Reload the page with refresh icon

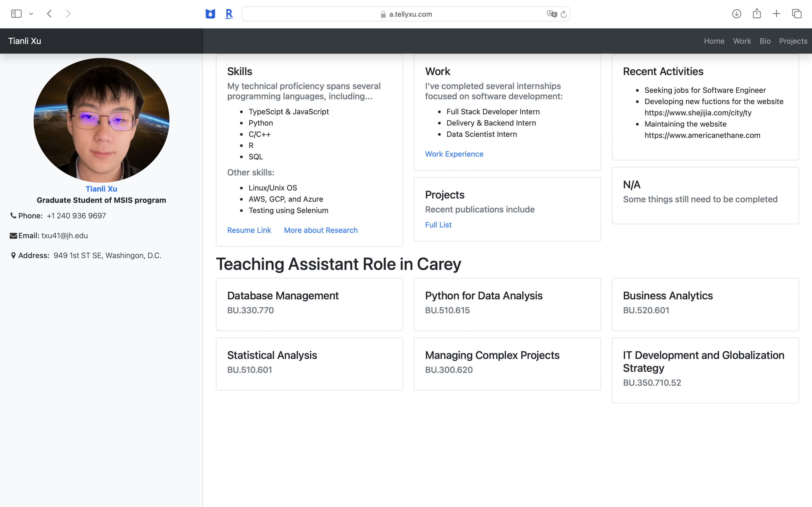coord(564,14)
